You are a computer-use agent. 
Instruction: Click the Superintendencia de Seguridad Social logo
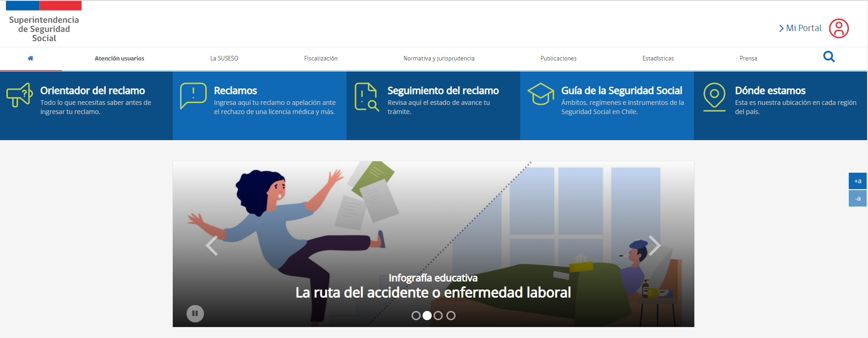pos(44,23)
